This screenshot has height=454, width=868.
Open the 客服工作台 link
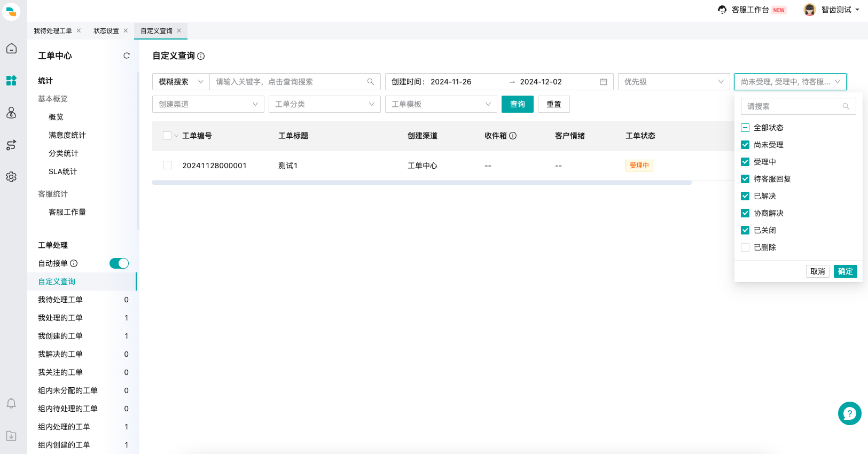(x=750, y=10)
